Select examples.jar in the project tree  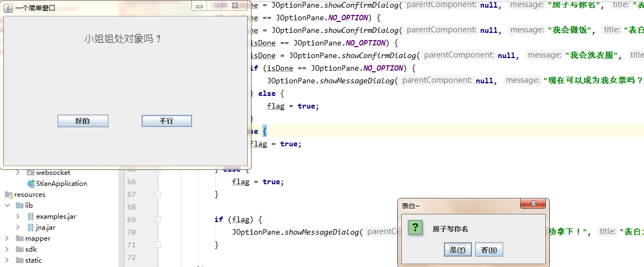(x=56, y=217)
